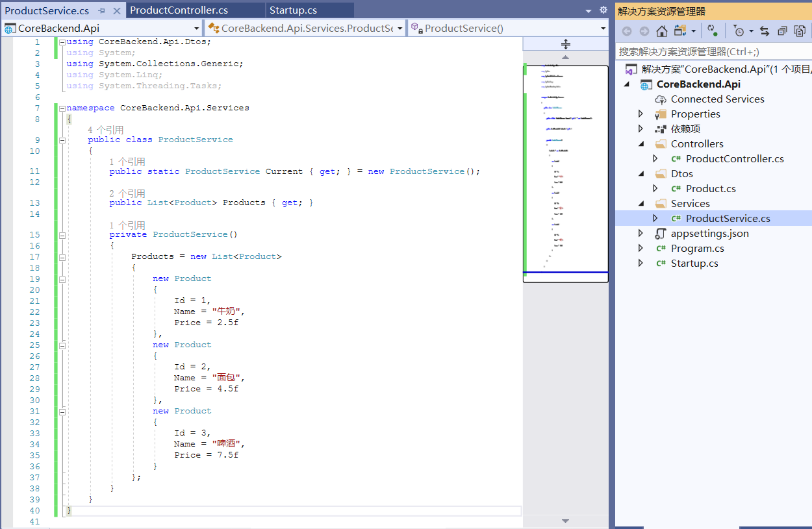Image resolution: width=812 pixels, height=529 pixels.
Task: Click the pending changes filter clock icon
Action: click(x=739, y=31)
